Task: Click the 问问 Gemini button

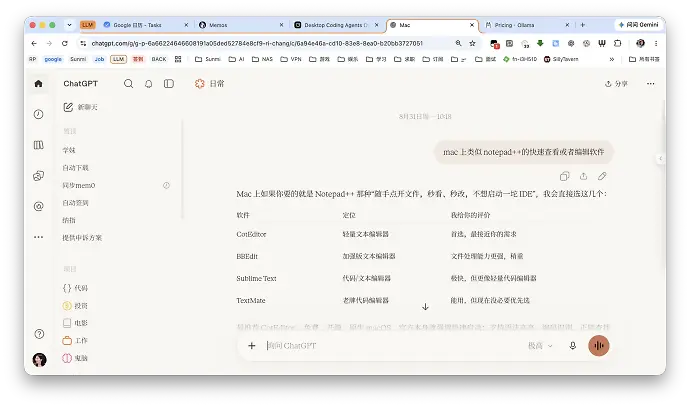Action: click(638, 25)
